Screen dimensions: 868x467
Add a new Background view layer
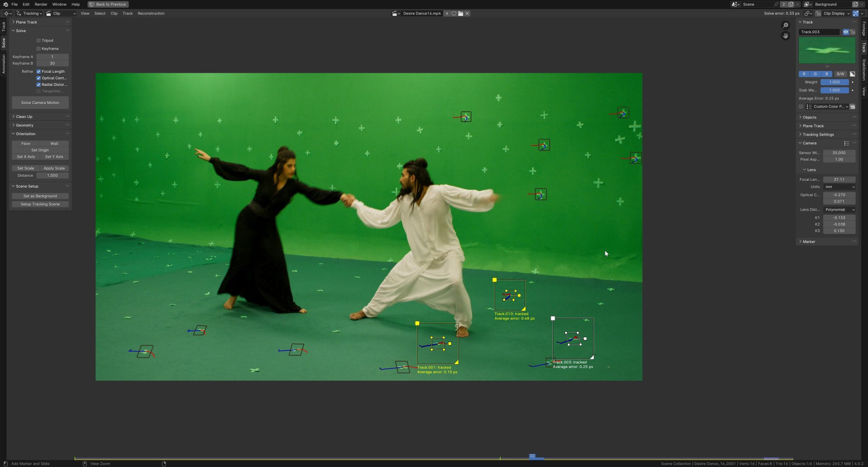pyautogui.click(x=855, y=5)
